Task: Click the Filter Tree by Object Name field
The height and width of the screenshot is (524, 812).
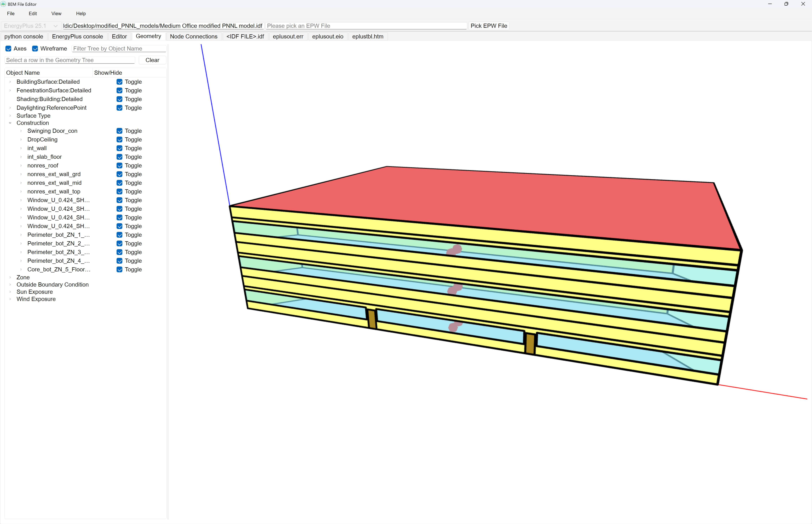Action: [119, 49]
